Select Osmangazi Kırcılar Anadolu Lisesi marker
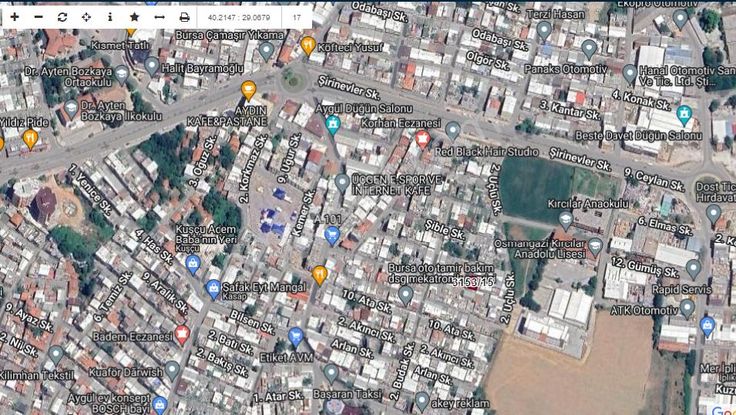The image size is (736, 415). click(x=595, y=247)
